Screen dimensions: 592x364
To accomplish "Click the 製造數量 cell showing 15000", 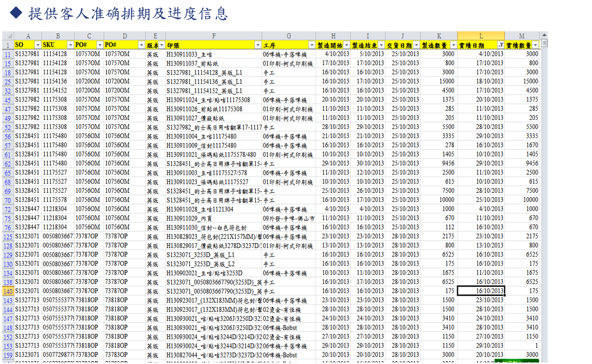I will click(x=439, y=81).
